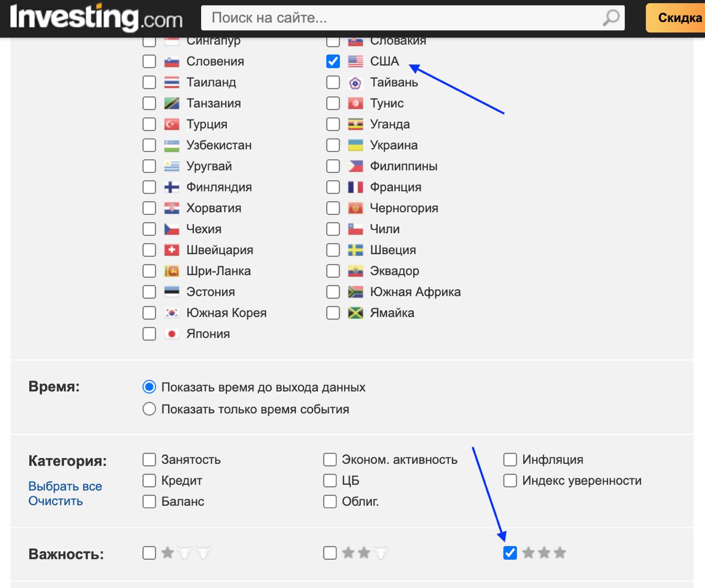Check the one-star importance checkbox
This screenshot has width=705, height=588.
pos(149,553)
